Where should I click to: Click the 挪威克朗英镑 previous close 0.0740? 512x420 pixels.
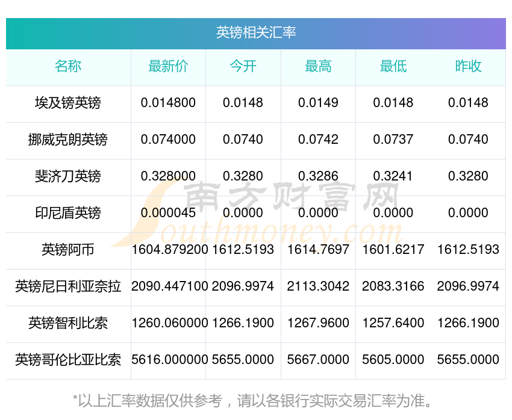(468, 140)
